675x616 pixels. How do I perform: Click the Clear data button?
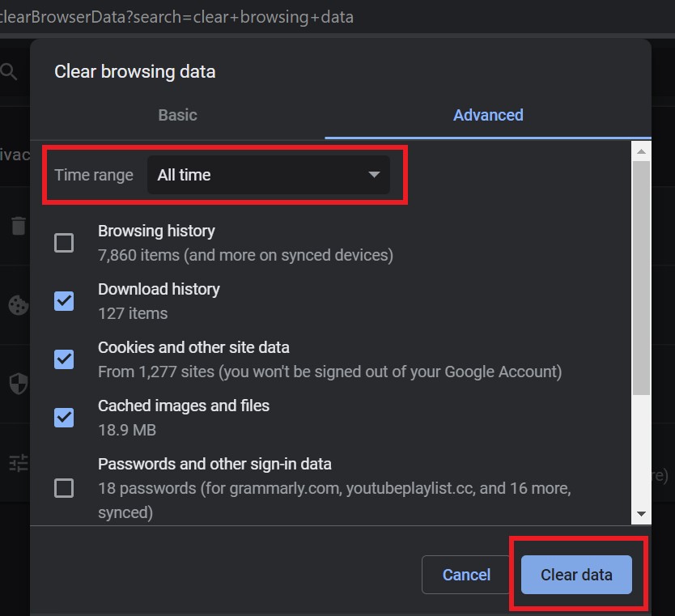[x=576, y=575]
